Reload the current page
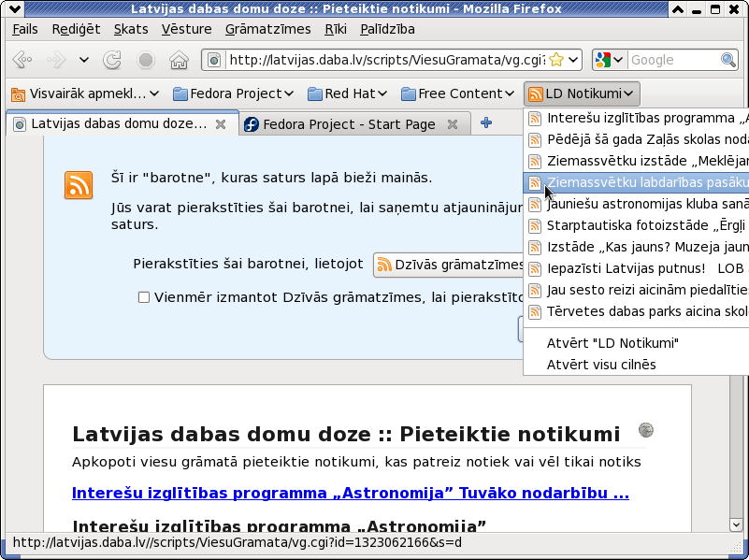The image size is (749, 560). [x=112, y=60]
